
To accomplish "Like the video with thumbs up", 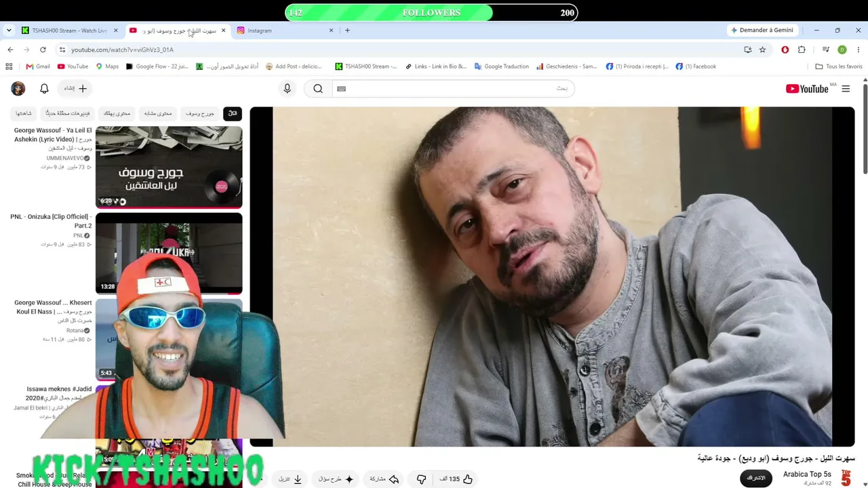I will point(467,479).
